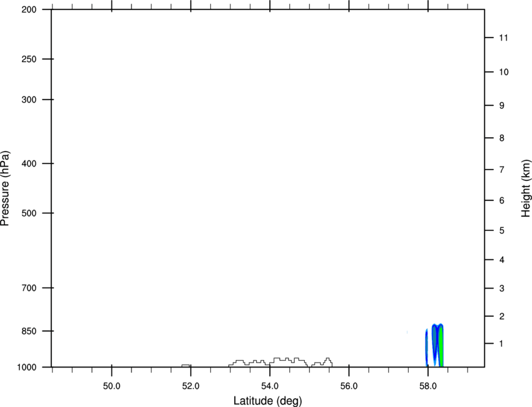Click the 54.0 latitude tick label
Image resolution: width=532 pixels, height=407 pixels.
270,386
